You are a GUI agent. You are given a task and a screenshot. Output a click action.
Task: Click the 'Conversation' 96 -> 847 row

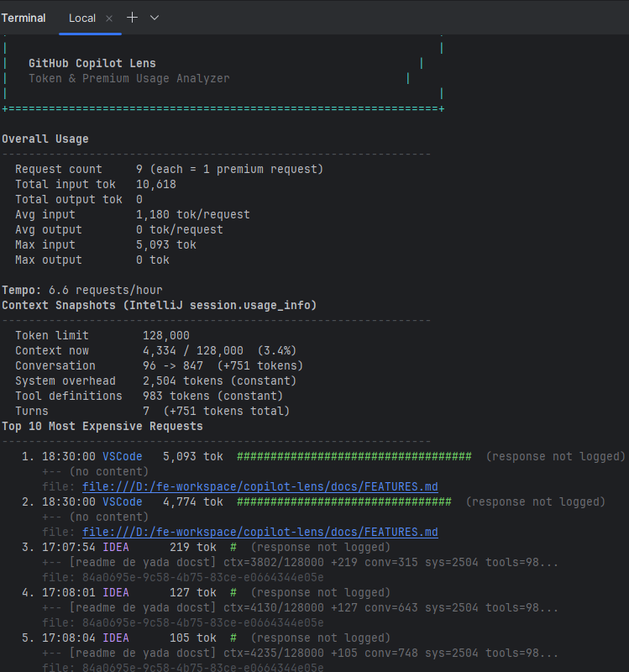point(159,366)
